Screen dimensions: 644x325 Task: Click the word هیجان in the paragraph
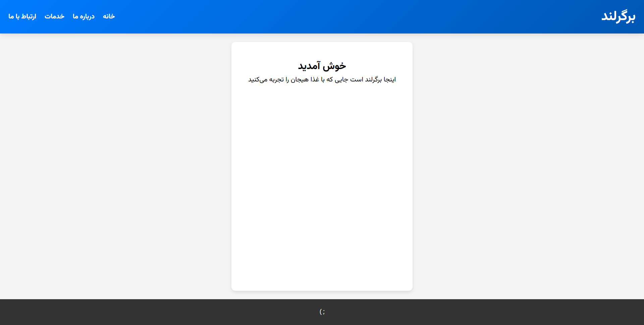[x=300, y=79]
